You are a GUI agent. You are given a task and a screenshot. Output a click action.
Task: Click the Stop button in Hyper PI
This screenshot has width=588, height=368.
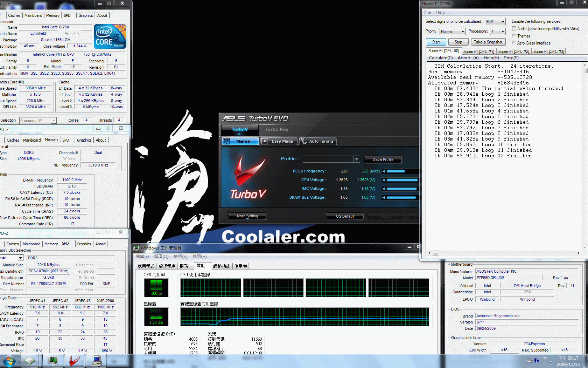(458, 42)
